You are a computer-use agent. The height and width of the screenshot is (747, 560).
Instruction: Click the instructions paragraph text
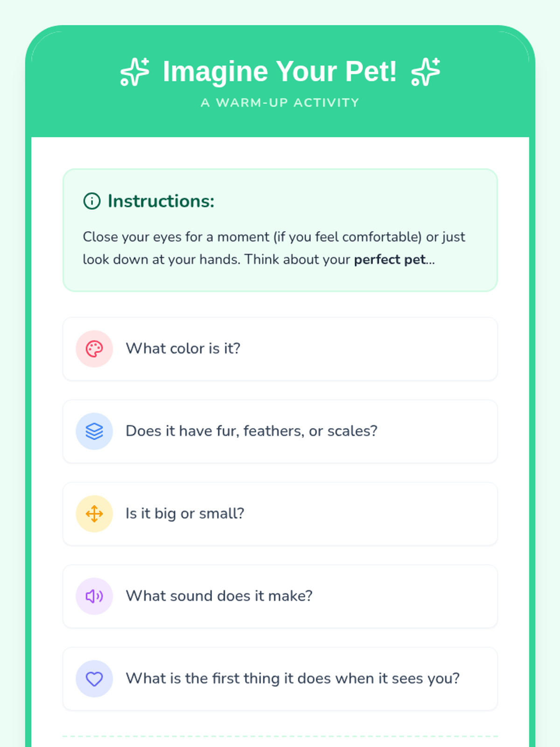[x=274, y=248]
